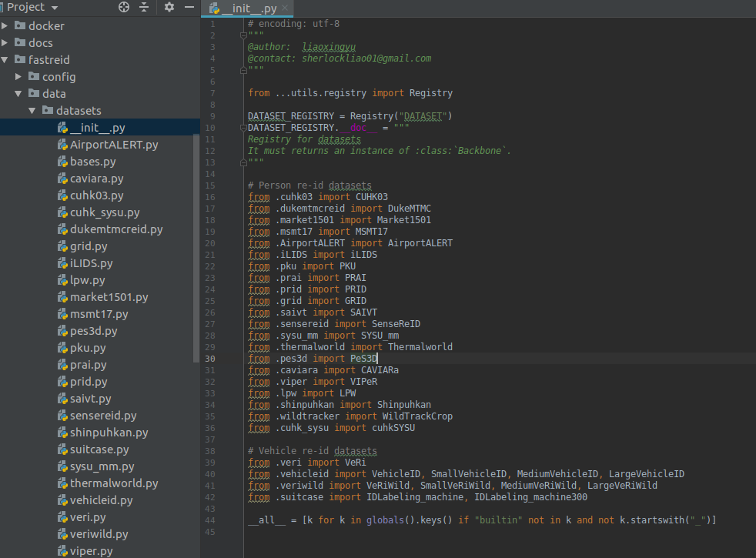This screenshot has height=558, width=756.
Task: Click the dukemtmcreid.py file icon
Action: tap(62, 229)
